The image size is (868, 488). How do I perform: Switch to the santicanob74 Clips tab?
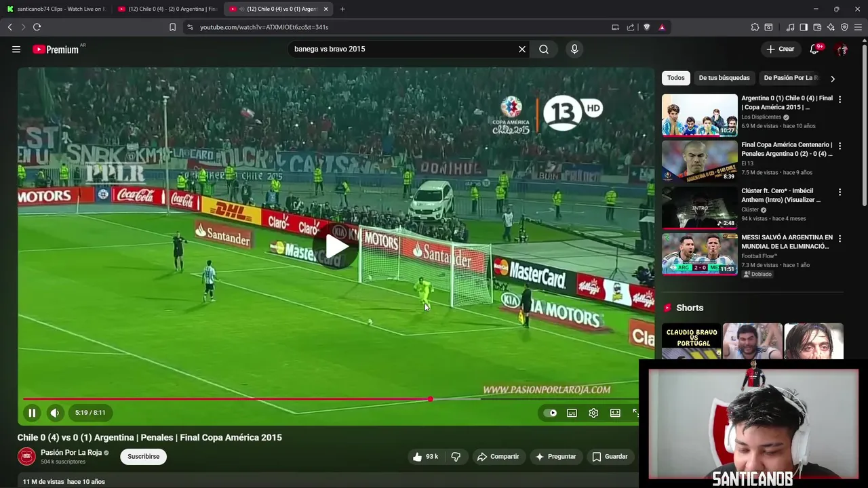pos(56,9)
